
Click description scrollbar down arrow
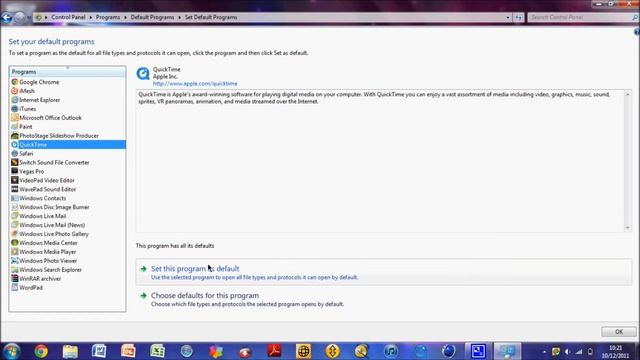(x=628, y=228)
